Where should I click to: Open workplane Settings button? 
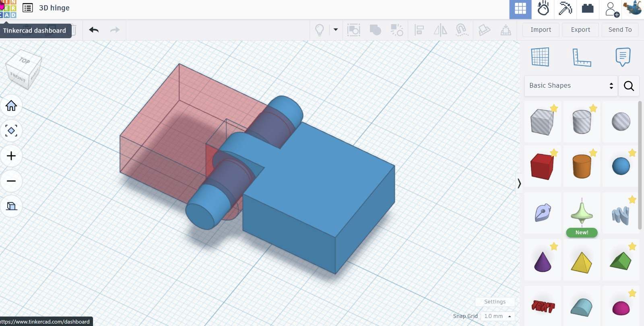pos(495,302)
